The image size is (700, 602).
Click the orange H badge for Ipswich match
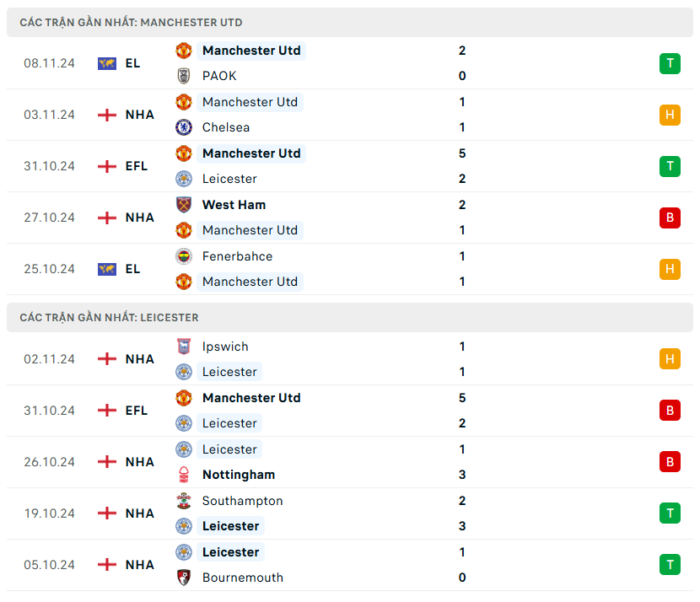click(x=670, y=359)
